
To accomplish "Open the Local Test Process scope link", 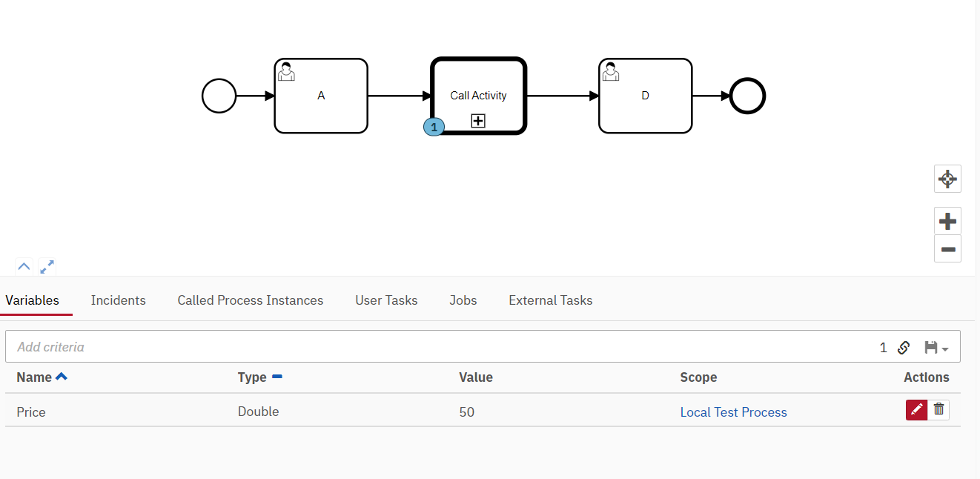I will [733, 412].
